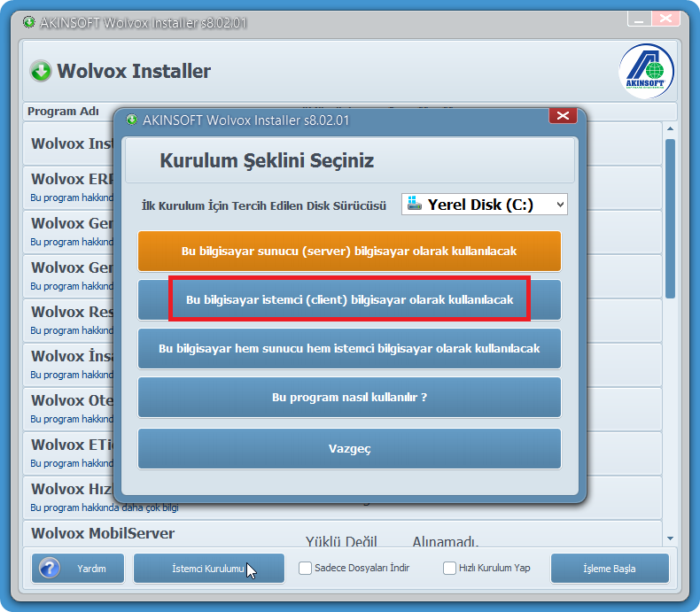This screenshot has height=612, width=700.
Task: Click the AKINSOFT logo in main window
Action: [646, 71]
